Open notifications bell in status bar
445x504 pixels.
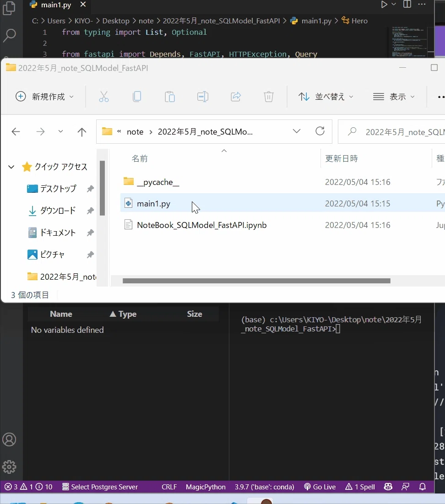pyautogui.click(x=423, y=487)
